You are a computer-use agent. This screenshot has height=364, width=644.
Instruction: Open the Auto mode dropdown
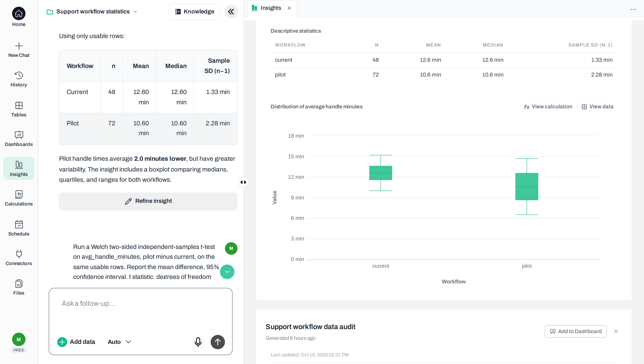(x=119, y=342)
